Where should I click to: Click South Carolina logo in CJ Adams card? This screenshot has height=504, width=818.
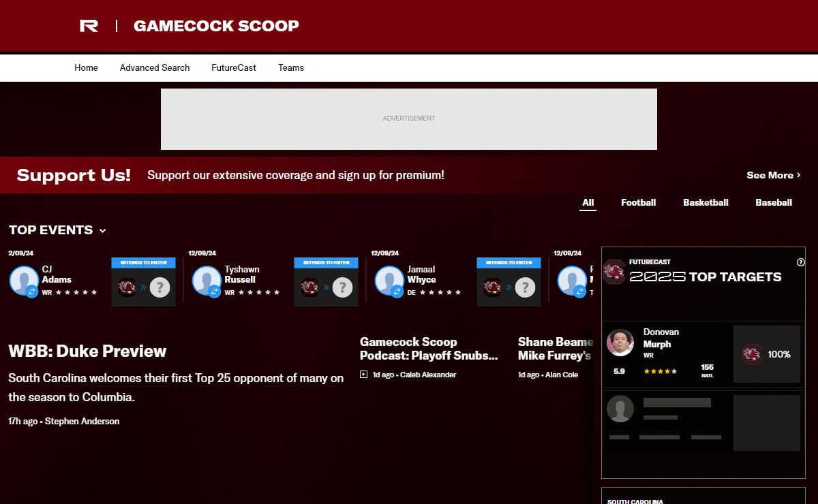click(x=127, y=287)
